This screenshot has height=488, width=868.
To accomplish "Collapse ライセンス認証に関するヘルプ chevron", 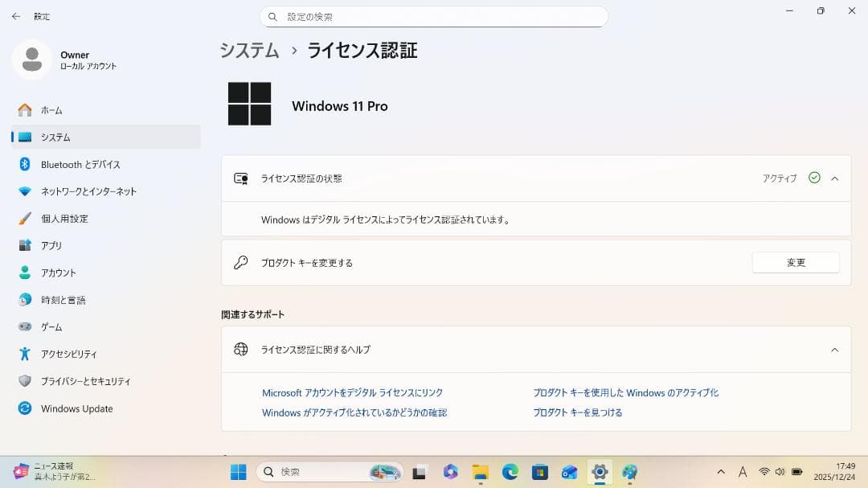I will 835,350.
